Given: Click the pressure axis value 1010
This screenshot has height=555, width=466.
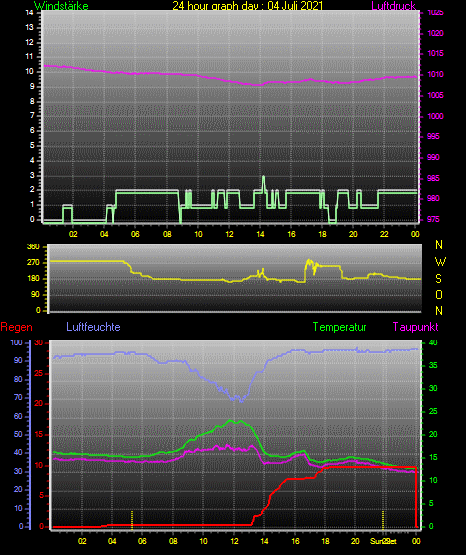Looking at the screenshot, I should [x=435, y=75].
